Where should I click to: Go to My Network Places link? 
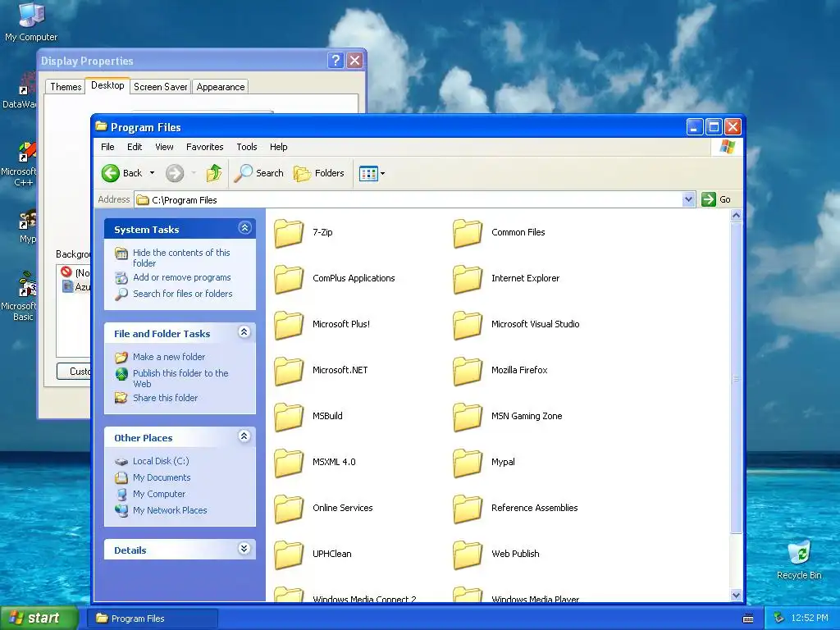click(x=170, y=510)
